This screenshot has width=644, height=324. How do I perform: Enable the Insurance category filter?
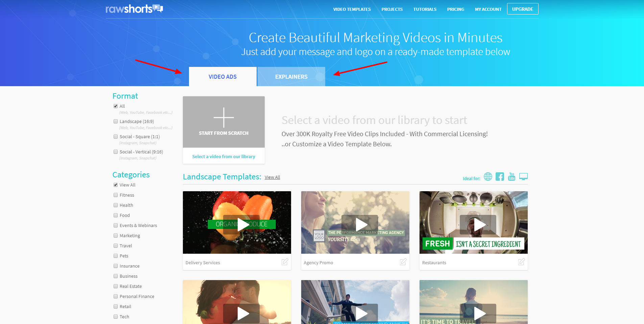click(x=116, y=266)
